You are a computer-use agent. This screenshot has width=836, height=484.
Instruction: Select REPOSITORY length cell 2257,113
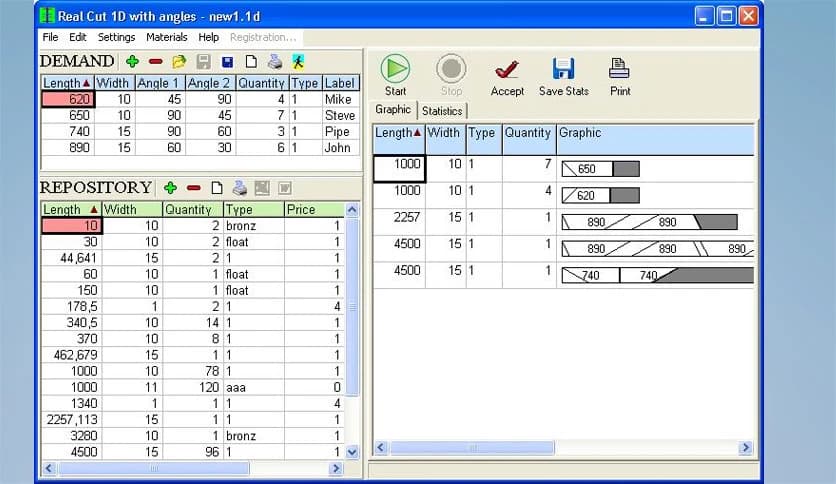(71, 420)
